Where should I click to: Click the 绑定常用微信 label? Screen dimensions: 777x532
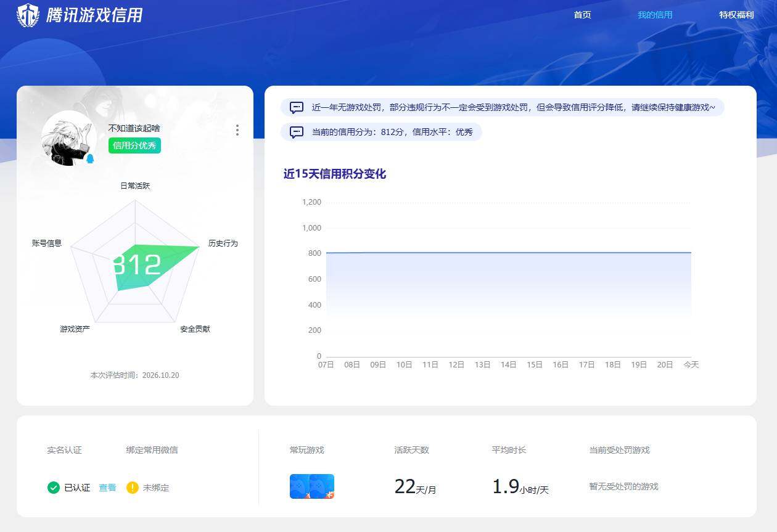[x=152, y=450]
